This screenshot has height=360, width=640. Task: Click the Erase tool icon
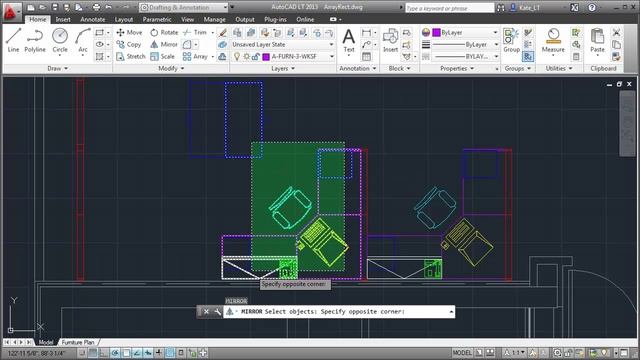point(222,33)
